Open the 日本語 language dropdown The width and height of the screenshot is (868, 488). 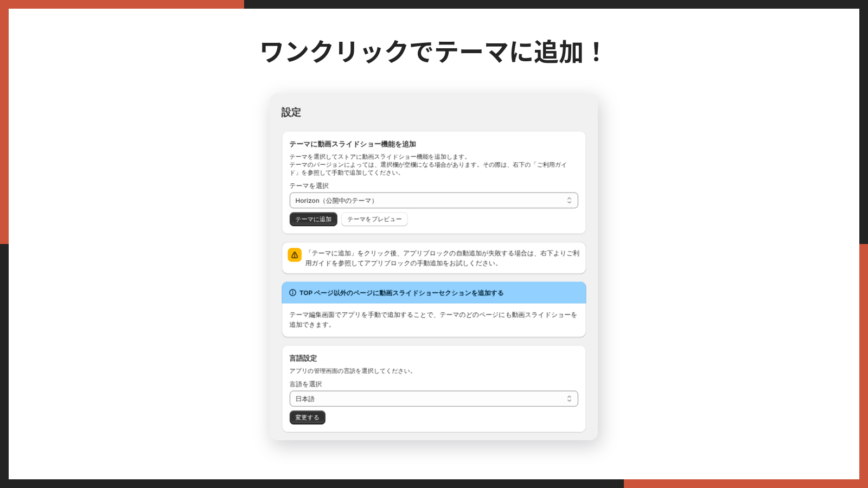tap(433, 399)
